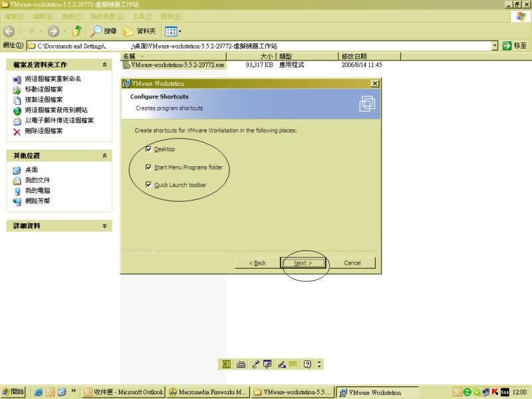The image size is (532, 399).
Task: Open the address bar dropdown arrow
Action: point(495,45)
